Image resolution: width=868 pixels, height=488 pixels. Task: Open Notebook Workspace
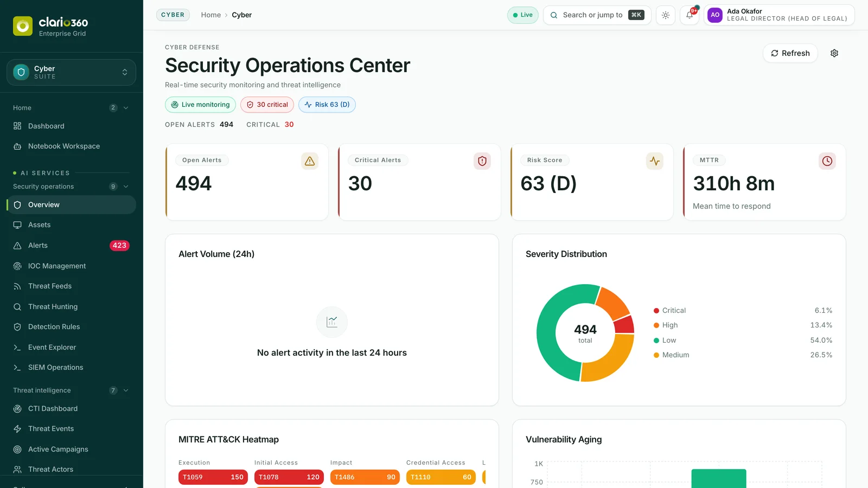(x=71, y=146)
